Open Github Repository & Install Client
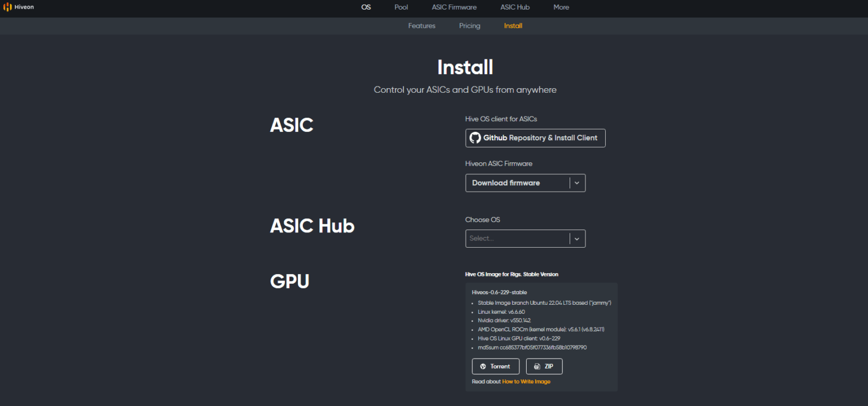The image size is (868, 406). pyautogui.click(x=535, y=138)
